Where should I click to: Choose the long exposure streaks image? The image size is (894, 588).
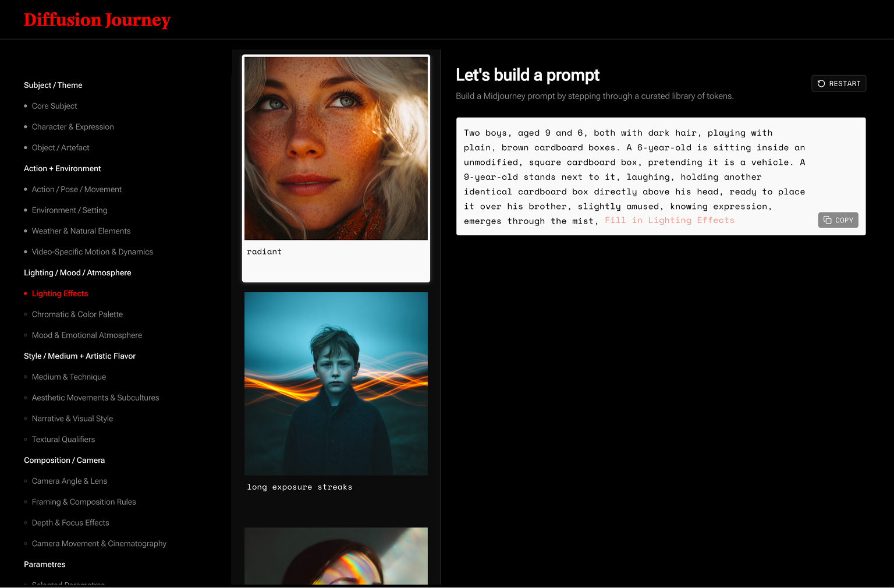click(336, 384)
